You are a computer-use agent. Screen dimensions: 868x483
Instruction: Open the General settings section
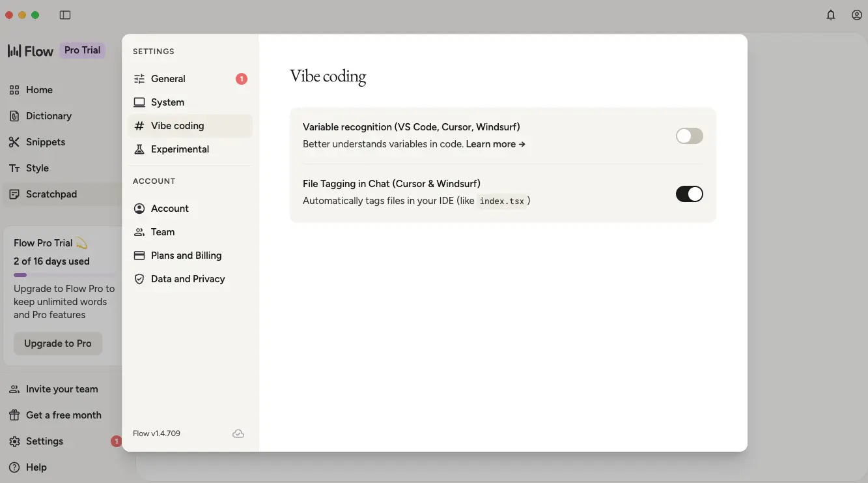pyautogui.click(x=167, y=78)
